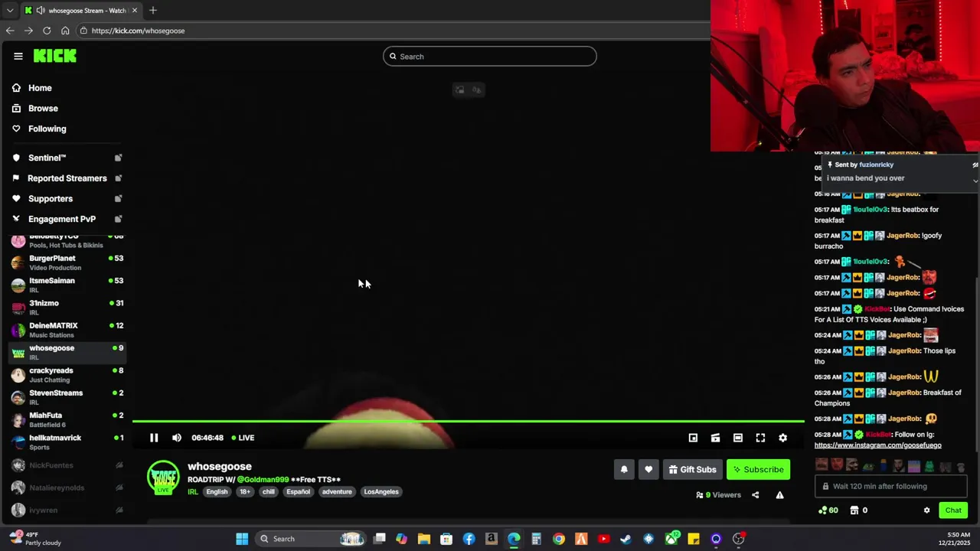Open the clip creation icon
980x551 pixels.
click(x=715, y=438)
